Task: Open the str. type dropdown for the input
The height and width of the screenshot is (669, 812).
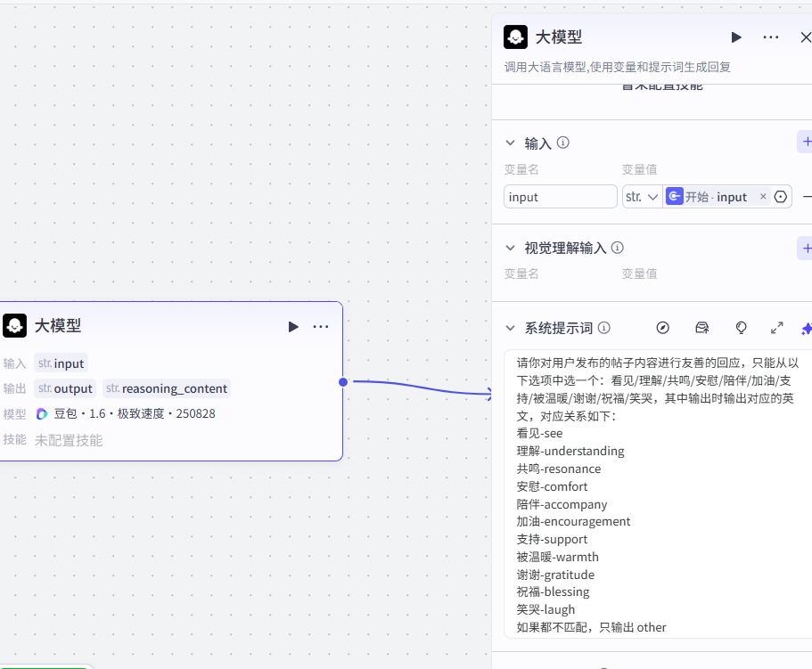Action: tap(642, 197)
